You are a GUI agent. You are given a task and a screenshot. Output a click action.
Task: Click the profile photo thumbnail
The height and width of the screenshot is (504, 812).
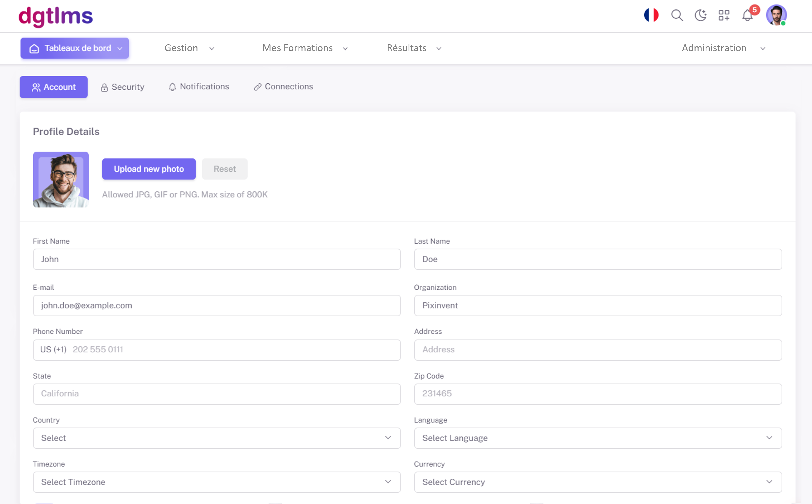(x=61, y=180)
